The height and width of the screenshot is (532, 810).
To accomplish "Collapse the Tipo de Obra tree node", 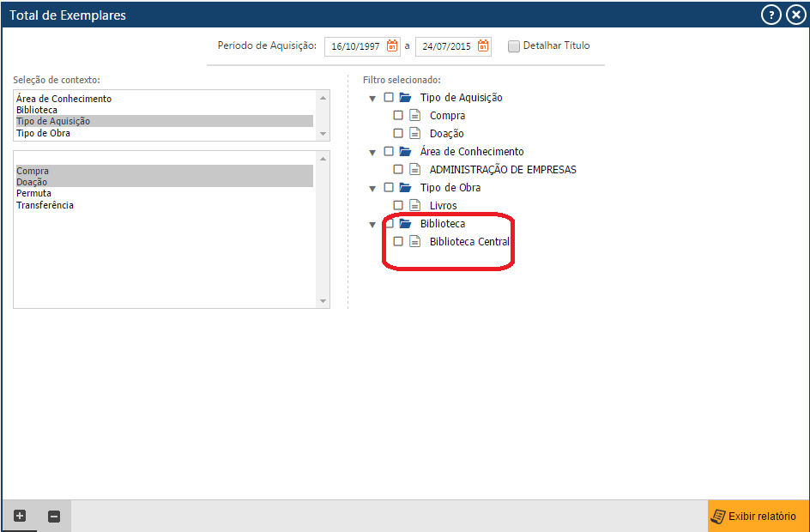I will coord(372,187).
